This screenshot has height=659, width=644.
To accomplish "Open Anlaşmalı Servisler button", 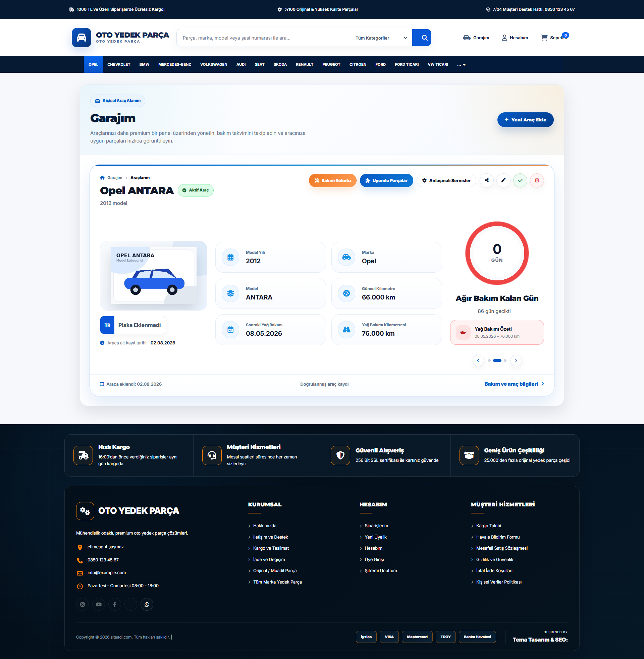I will coord(446,180).
